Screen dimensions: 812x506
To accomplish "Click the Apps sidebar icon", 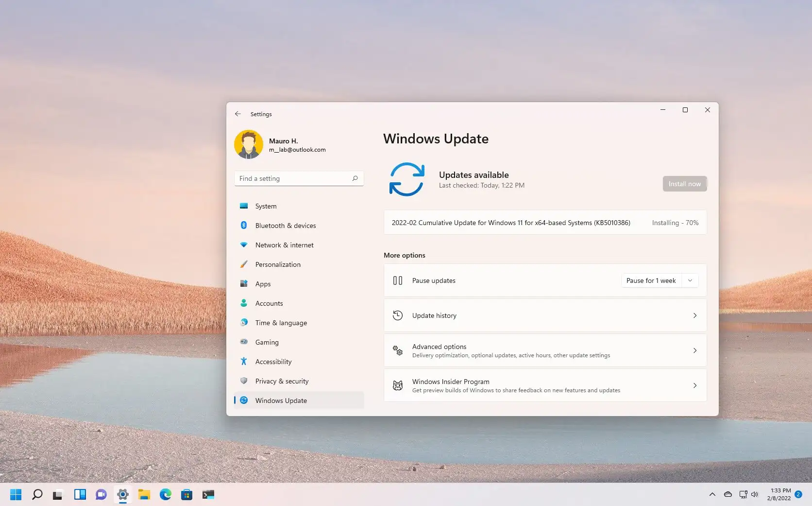I will (244, 283).
